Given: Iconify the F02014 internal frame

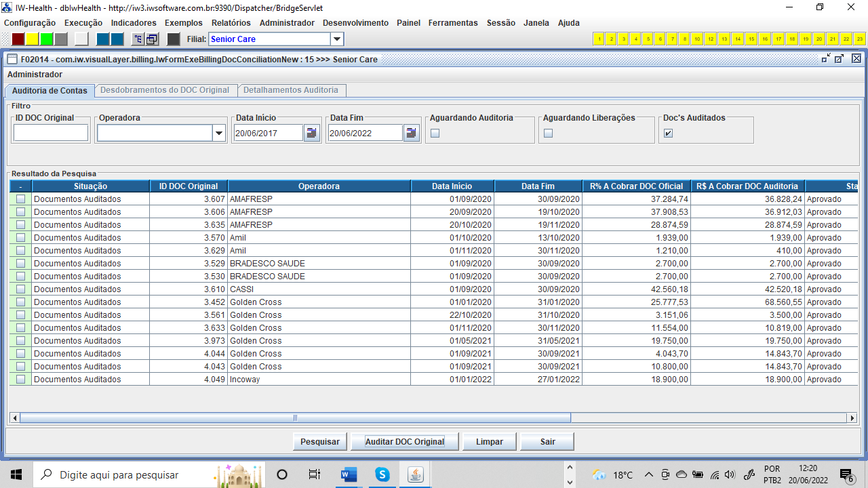Looking at the screenshot, I should coord(826,59).
